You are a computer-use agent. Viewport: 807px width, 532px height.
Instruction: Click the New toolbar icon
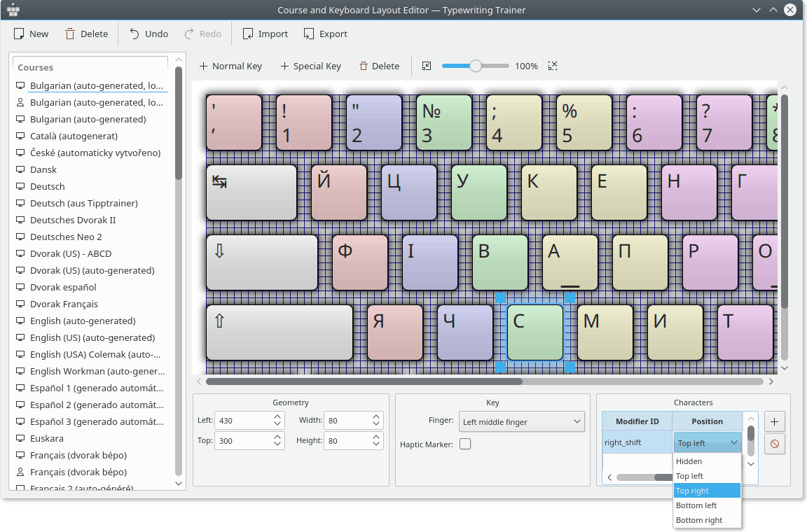pos(20,34)
